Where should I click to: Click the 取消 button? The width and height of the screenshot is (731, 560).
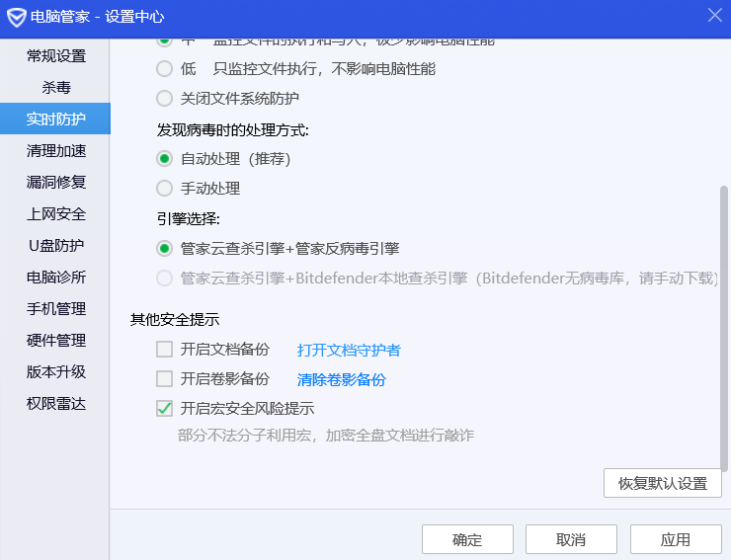571,539
